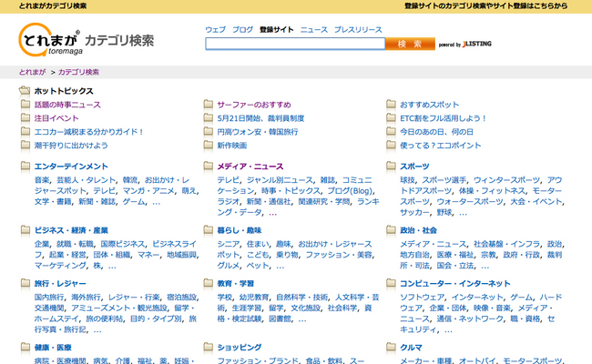The image size is (592, 364).
Task: Click folder icon beside 健康・医療 heading
Action: pyautogui.click(x=26, y=347)
